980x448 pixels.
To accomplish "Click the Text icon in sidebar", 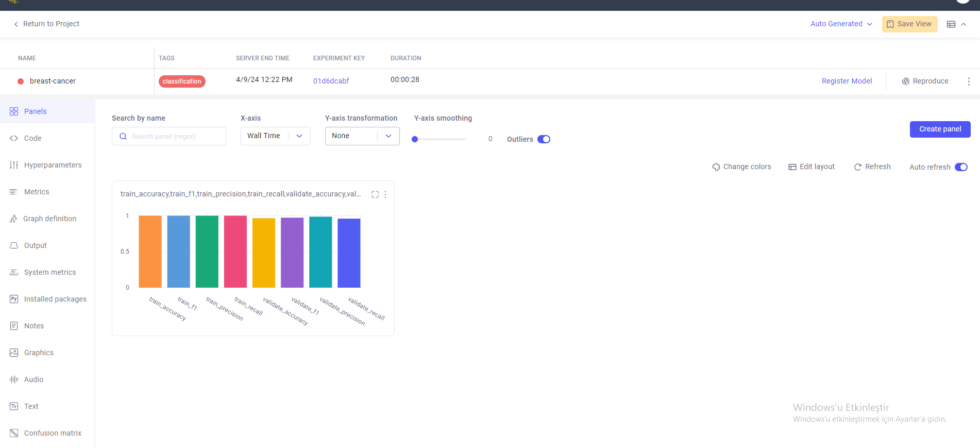I will click(14, 406).
